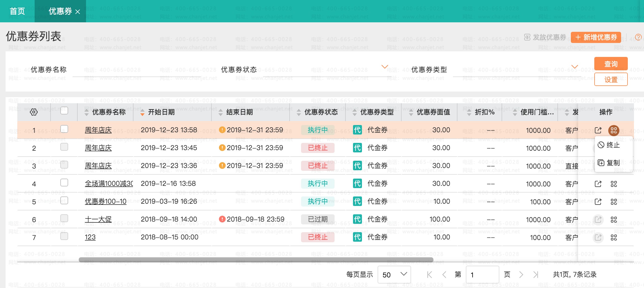Click the page number input field
Screen dimensions: 644x288
point(482,275)
